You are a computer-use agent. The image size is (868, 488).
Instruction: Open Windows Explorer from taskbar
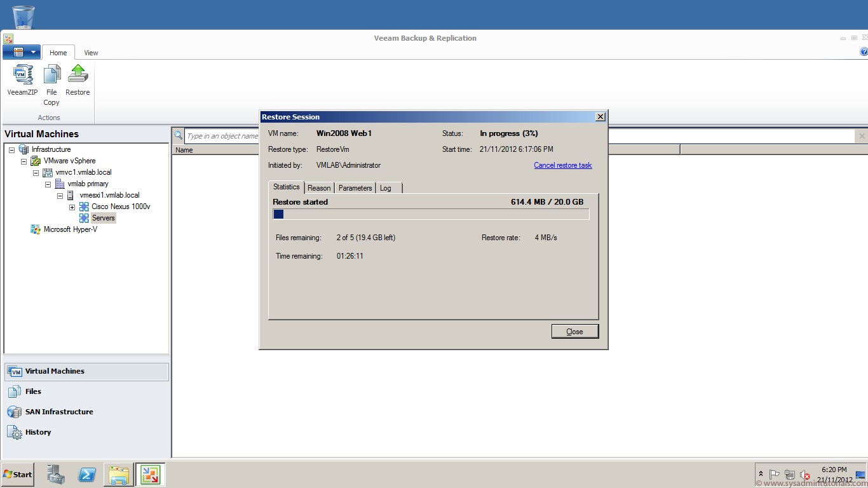pyautogui.click(x=119, y=474)
